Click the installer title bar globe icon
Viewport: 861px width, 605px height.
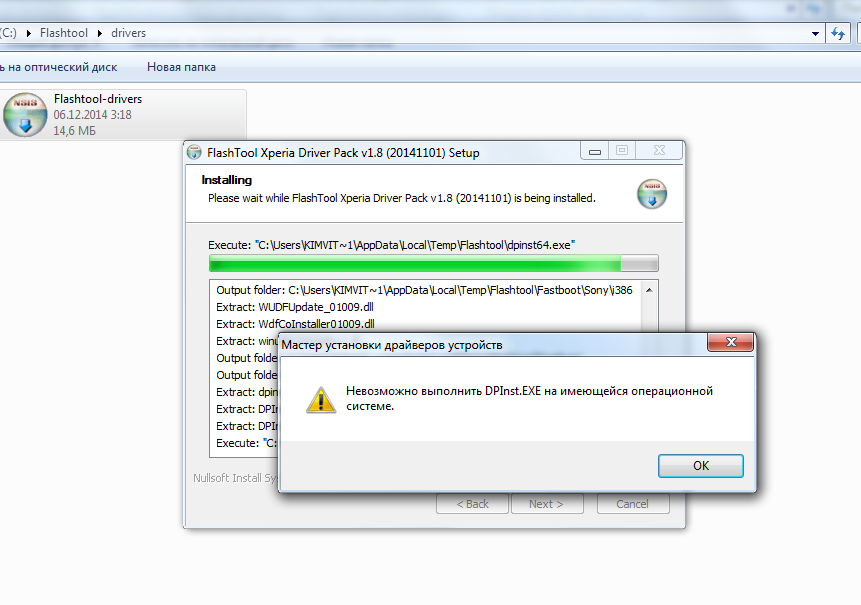[x=194, y=152]
